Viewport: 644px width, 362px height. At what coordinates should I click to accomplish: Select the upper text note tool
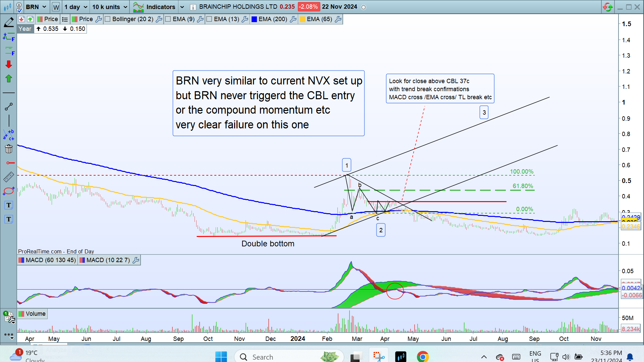tap(9, 205)
